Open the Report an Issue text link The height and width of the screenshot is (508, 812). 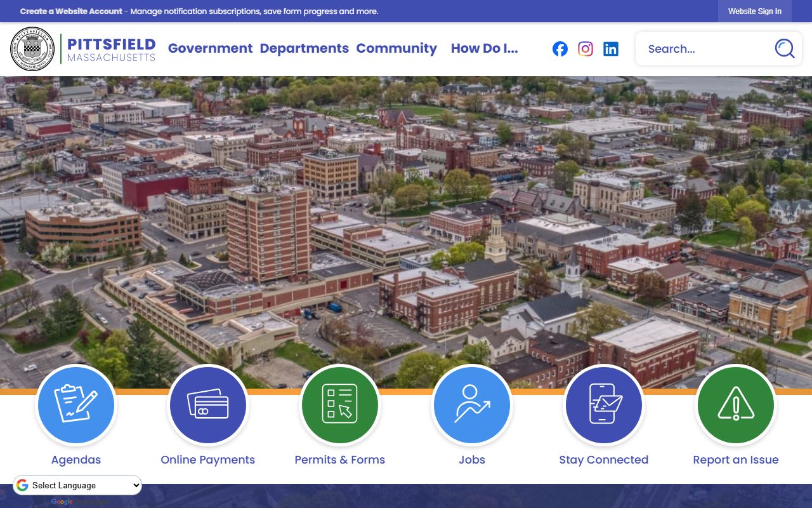pos(736,460)
